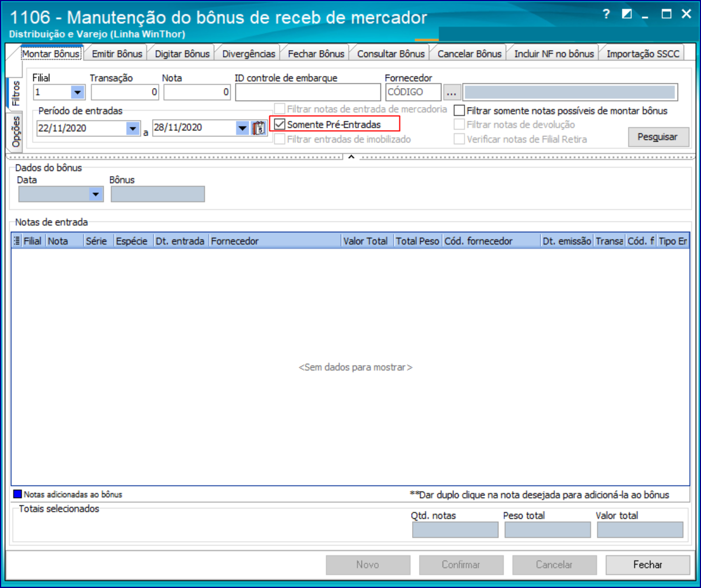Sort by Série column header

(x=98, y=241)
